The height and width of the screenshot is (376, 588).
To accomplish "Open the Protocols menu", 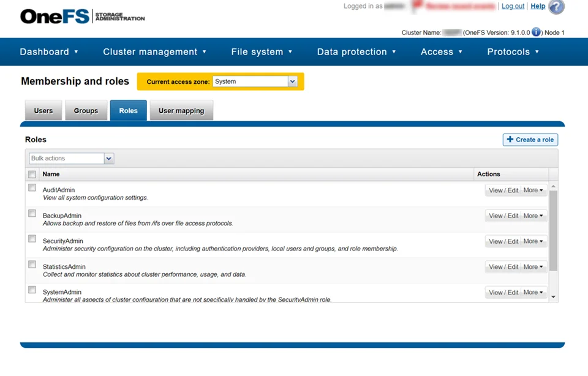I will 513,51.
